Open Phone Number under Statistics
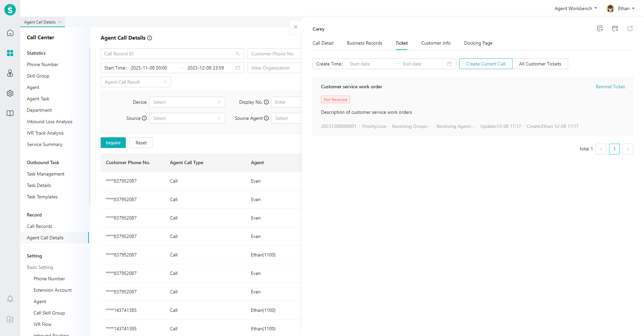 click(x=43, y=64)
